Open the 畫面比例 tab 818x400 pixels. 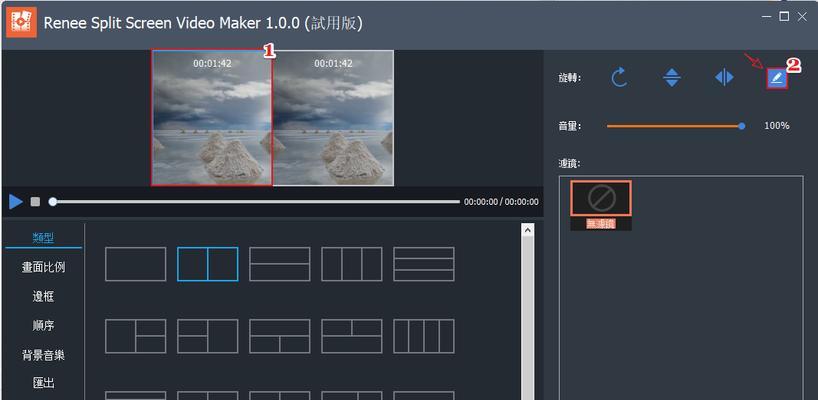43,268
